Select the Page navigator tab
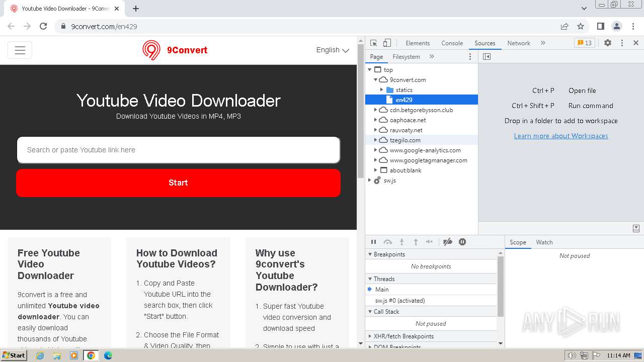This screenshot has width=644, height=362. point(376,57)
